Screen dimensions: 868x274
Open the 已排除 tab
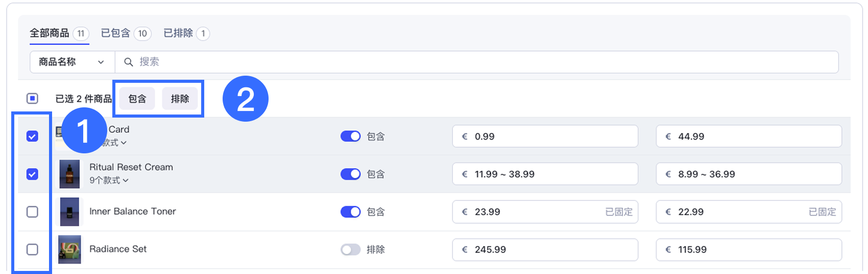[x=186, y=33]
